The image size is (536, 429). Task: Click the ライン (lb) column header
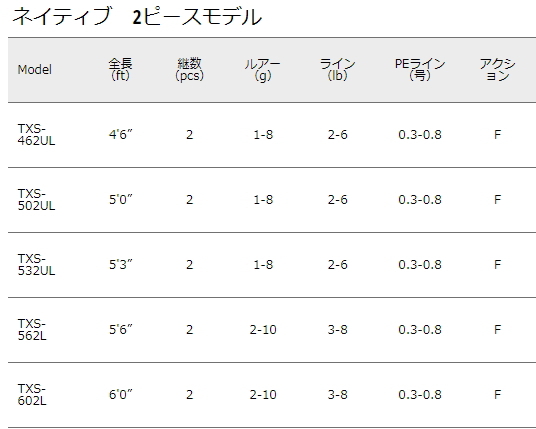tap(337, 69)
